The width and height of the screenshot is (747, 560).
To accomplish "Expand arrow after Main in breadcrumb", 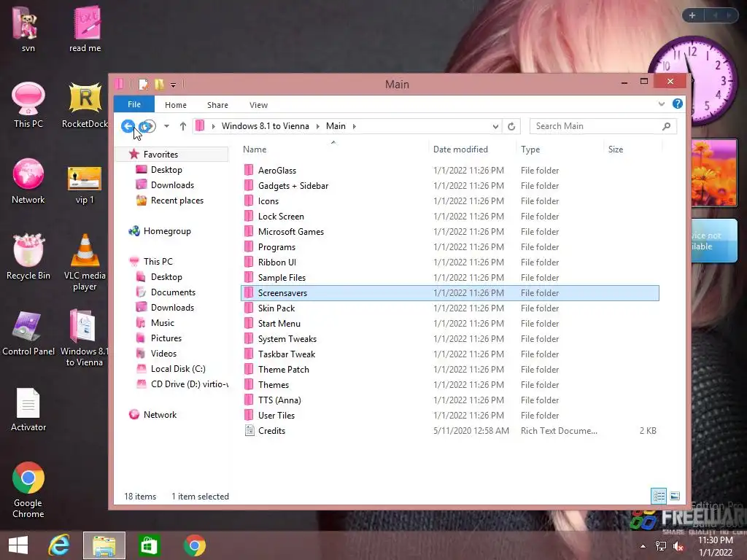I will 354,126.
